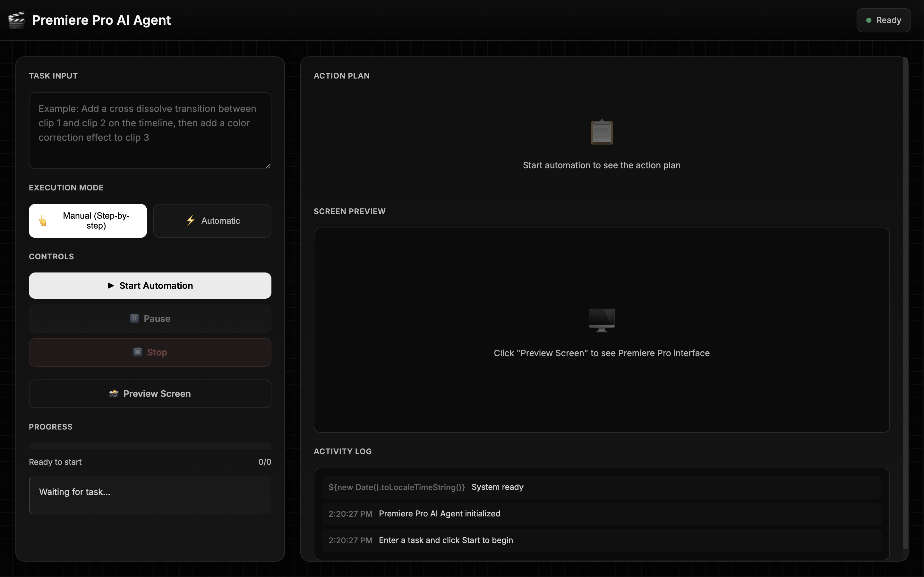Click the progress bar track
924x577 pixels.
[150, 446]
